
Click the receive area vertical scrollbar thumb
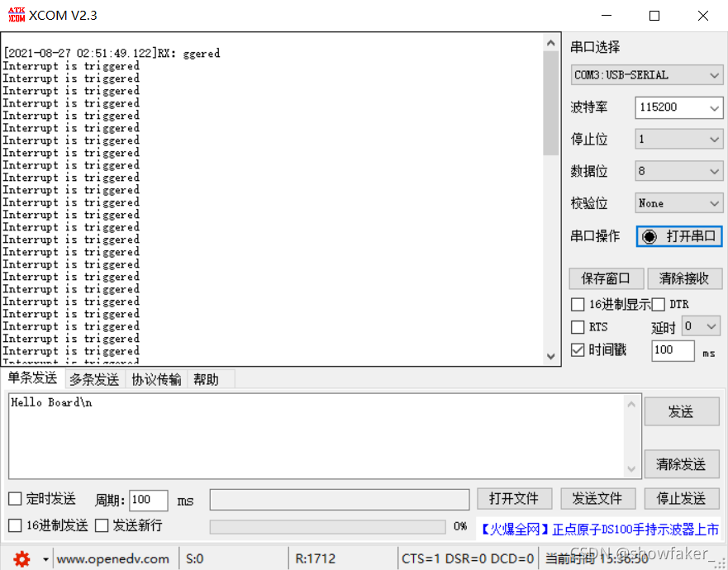coord(550,103)
